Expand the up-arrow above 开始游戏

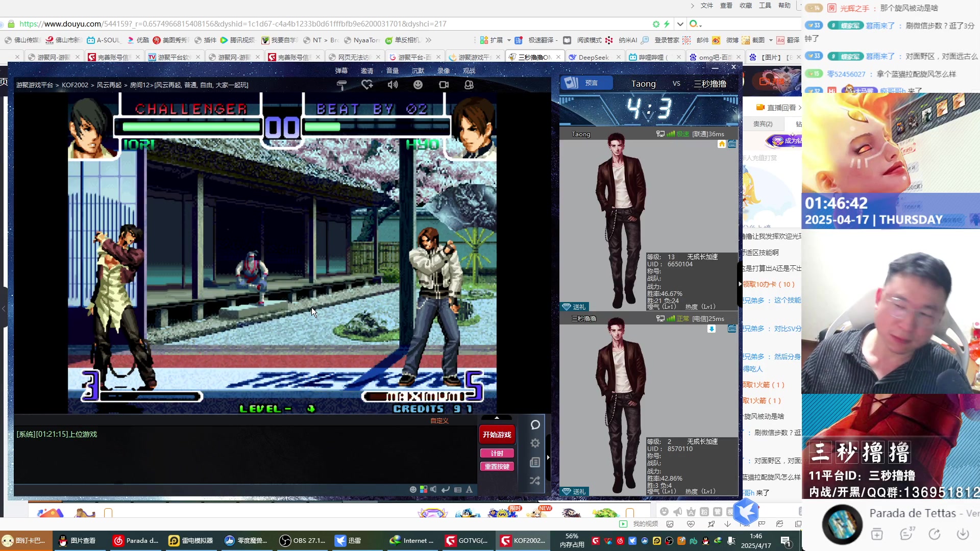[x=497, y=418]
